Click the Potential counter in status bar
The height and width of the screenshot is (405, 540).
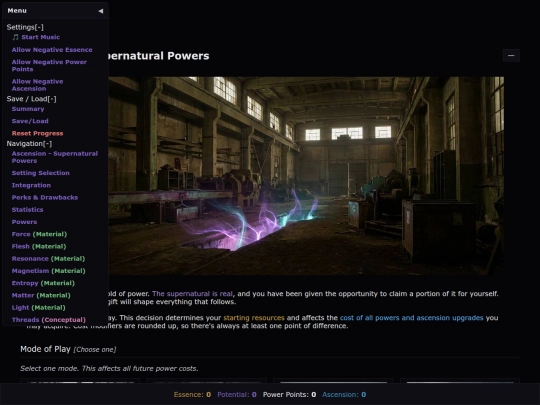(237, 395)
